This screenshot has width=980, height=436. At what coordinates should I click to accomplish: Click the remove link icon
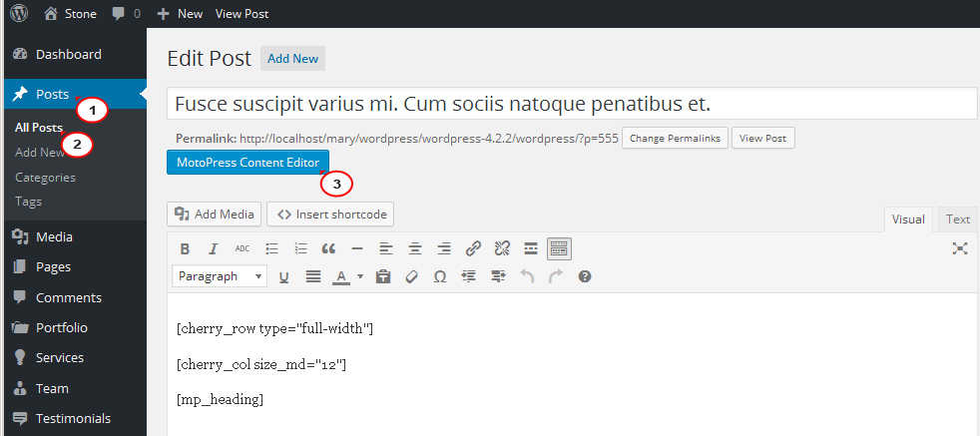click(x=502, y=249)
